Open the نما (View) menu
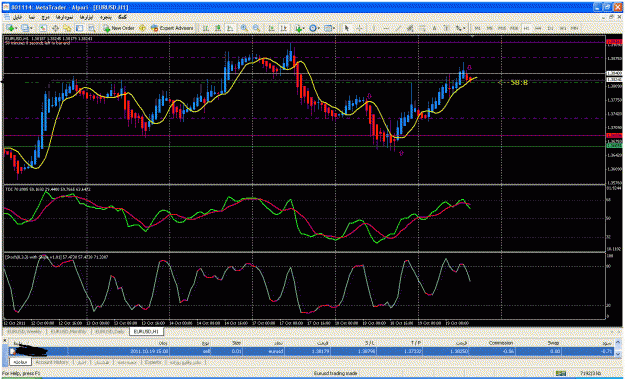This screenshot has height=379, width=625. point(32,18)
